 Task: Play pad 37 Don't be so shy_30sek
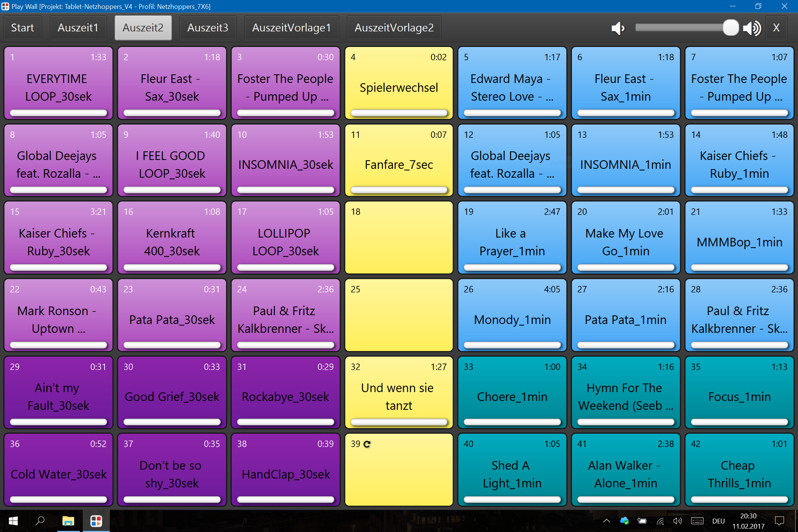172,470
